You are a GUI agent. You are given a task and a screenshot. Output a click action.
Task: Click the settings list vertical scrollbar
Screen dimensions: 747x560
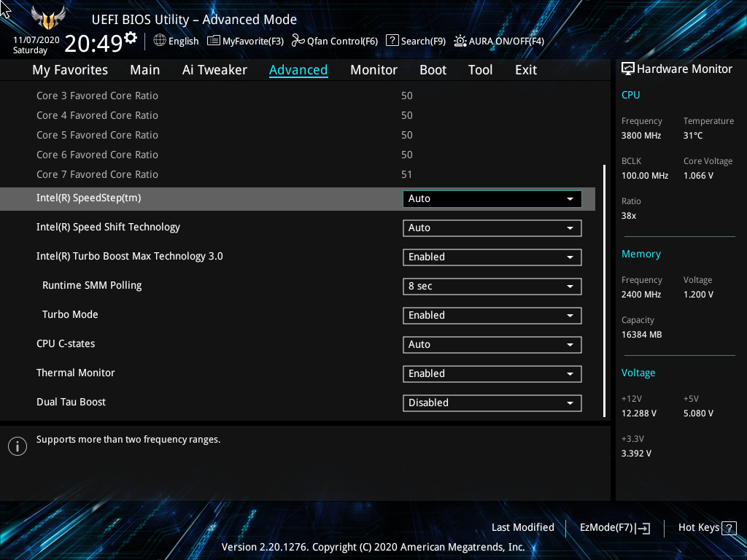pos(604,291)
